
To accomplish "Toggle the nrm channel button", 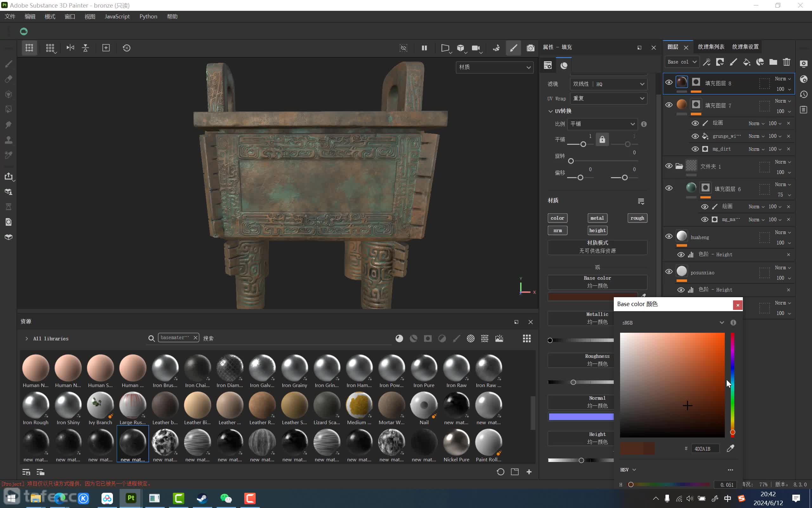I will pyautogui.click(x=557, y=231).
